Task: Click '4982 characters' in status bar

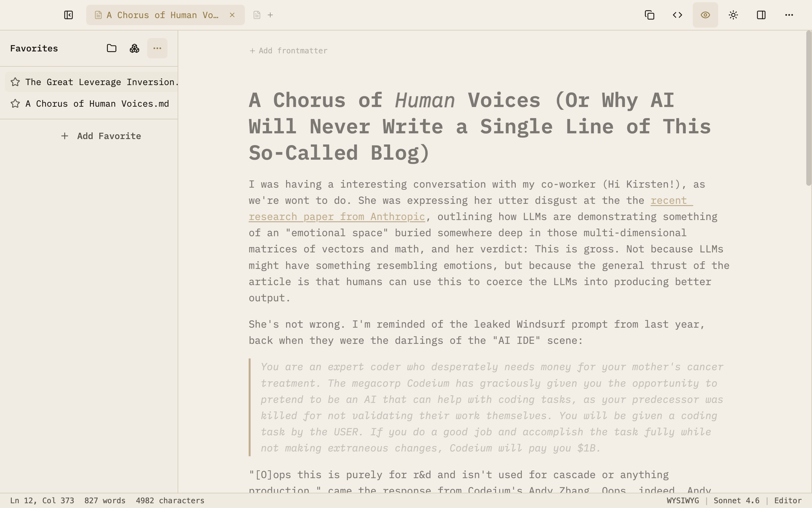Action: coord(170,501)
